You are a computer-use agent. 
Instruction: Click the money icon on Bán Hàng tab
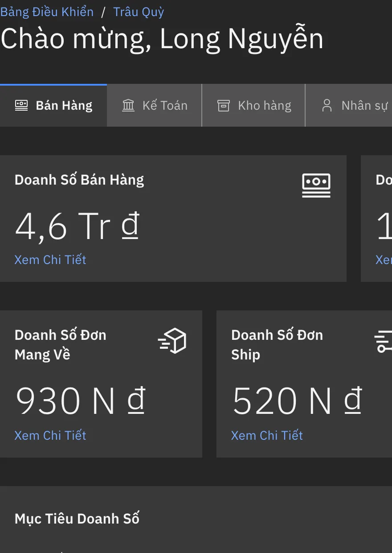(x=21, y=105)
